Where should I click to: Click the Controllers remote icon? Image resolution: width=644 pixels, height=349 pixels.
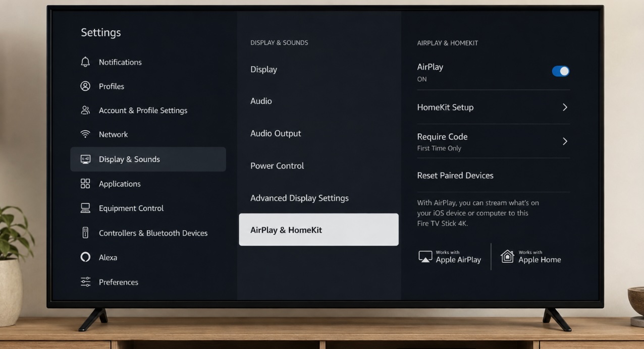(x=85, y=232)
